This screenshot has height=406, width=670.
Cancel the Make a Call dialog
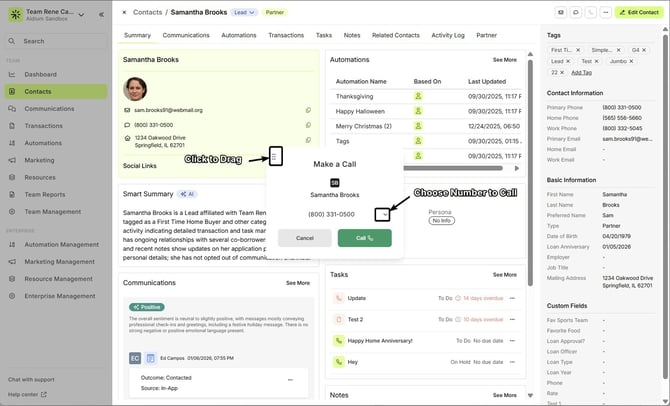point(305,238)
